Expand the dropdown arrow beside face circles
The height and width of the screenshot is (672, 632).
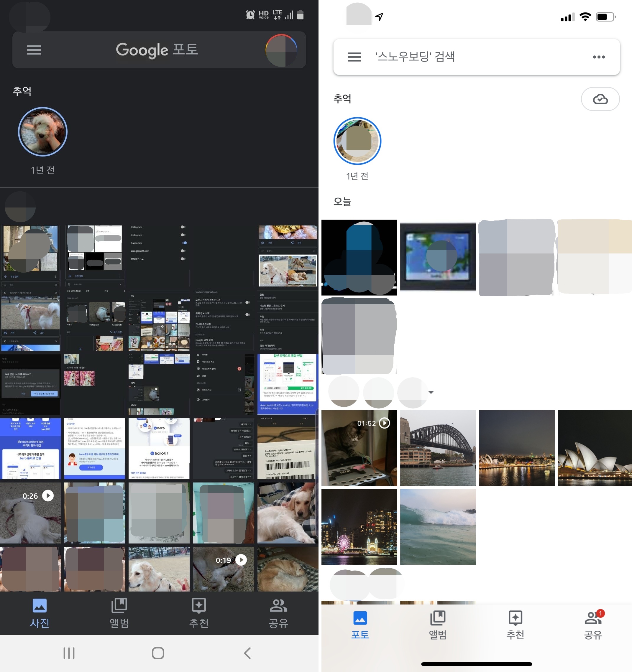[x=431, y=393]
